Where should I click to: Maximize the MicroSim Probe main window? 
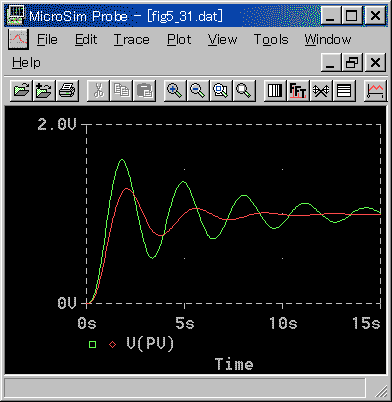[352, 15]
